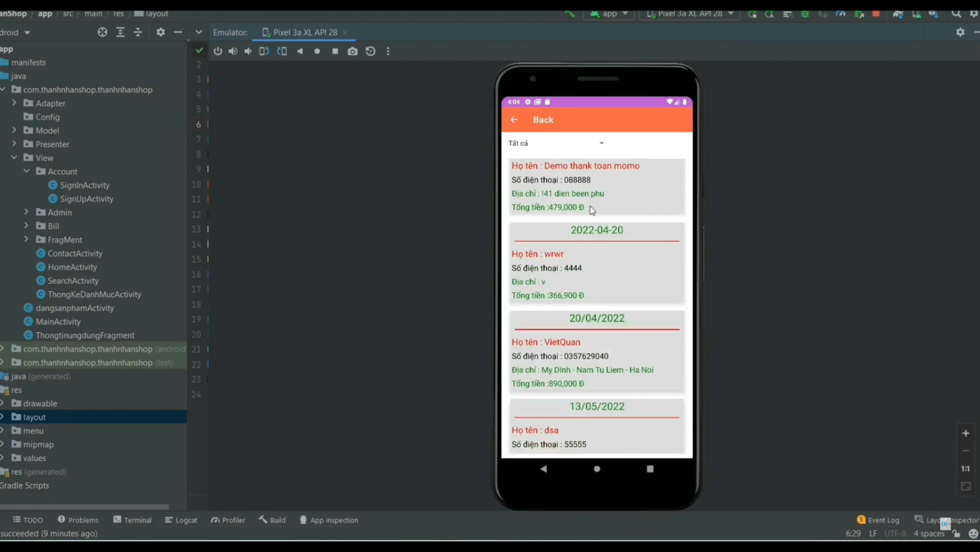Open the emulator snapshots icon
This screenshot has width=980, height=552.
[x=370, y=51]
